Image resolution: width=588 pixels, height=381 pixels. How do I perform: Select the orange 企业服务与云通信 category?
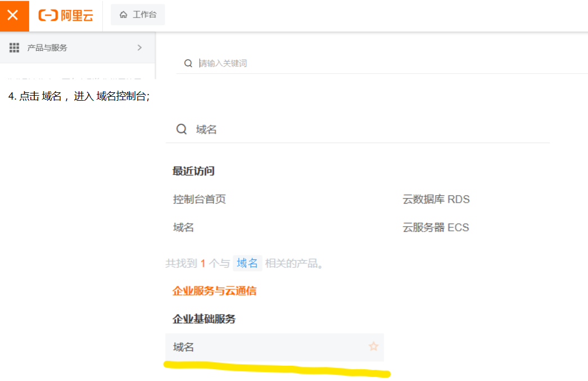point(214,291)
